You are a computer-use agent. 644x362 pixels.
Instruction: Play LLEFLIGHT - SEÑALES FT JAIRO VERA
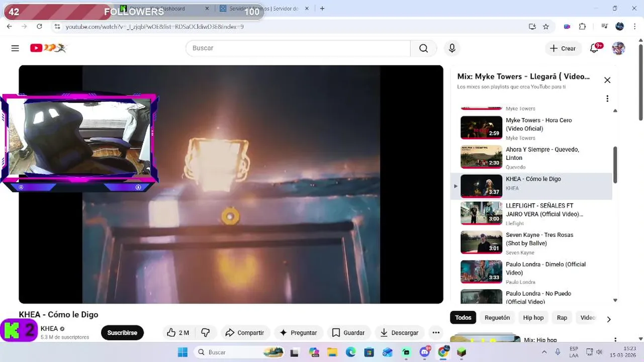[531, 214]
